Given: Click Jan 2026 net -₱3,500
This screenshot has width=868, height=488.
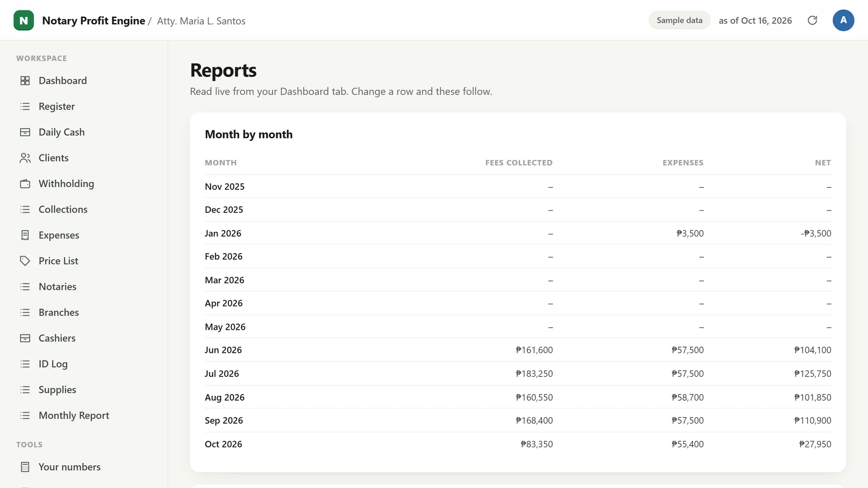Looking at the screenshot, I should 816,233.
